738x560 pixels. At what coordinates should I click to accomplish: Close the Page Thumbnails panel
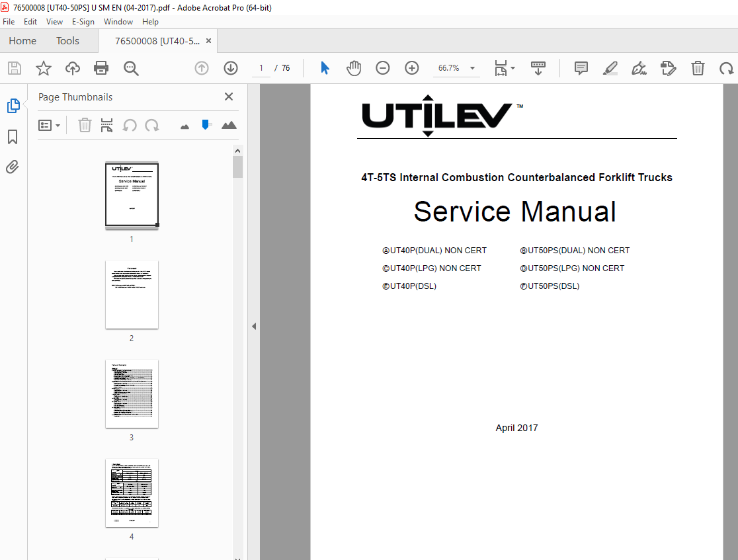pyautogui.click(x=229, y=97)
